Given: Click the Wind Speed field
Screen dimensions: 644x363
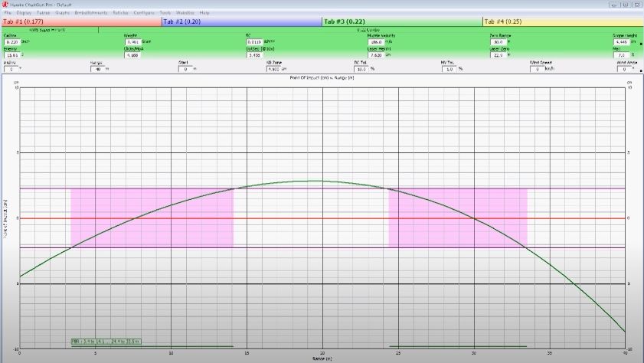Looking at the screenshot, I should click(537, 69).
